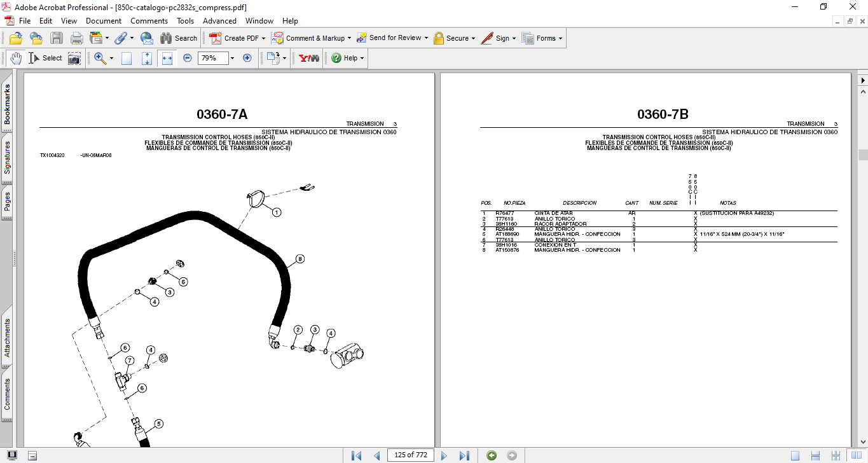This screenshot has height=463, width=868.
Task: Click the Yahoo search toolbar icon
Action: tap(309, 58)
